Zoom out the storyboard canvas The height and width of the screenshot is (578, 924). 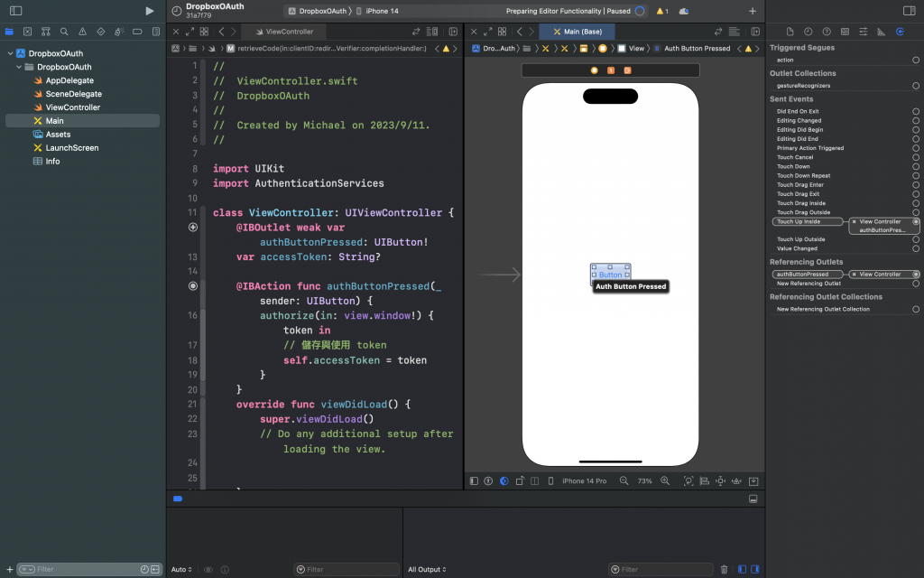624,480
